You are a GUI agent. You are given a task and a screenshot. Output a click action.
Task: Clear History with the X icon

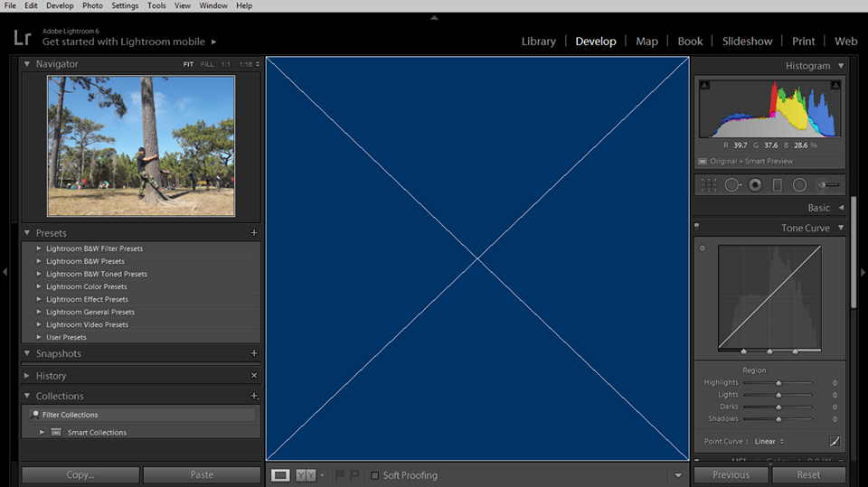[254, 375]
